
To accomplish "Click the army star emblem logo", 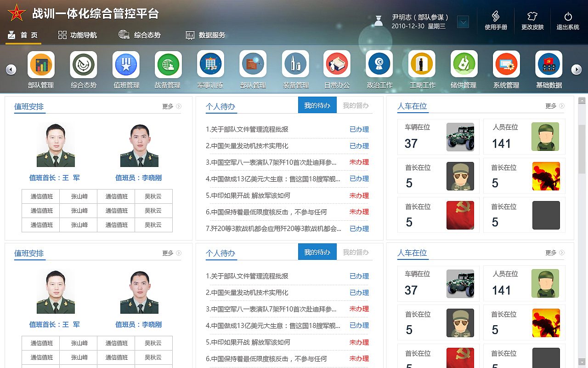I will pos(17,13).
